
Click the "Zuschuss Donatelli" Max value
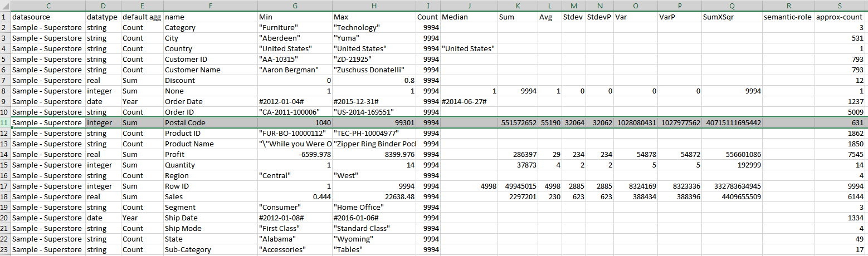click(x=374, y=70)
